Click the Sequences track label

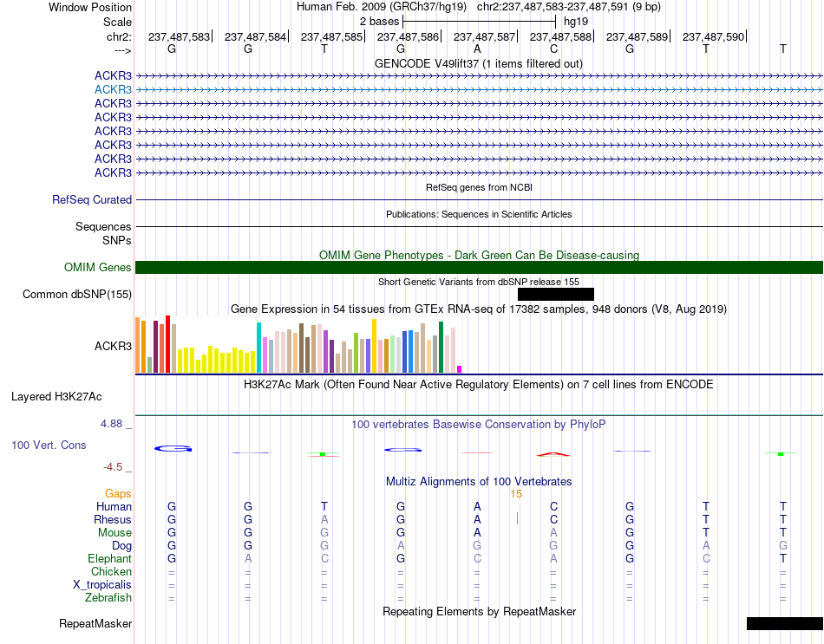[x=103, y=226]
